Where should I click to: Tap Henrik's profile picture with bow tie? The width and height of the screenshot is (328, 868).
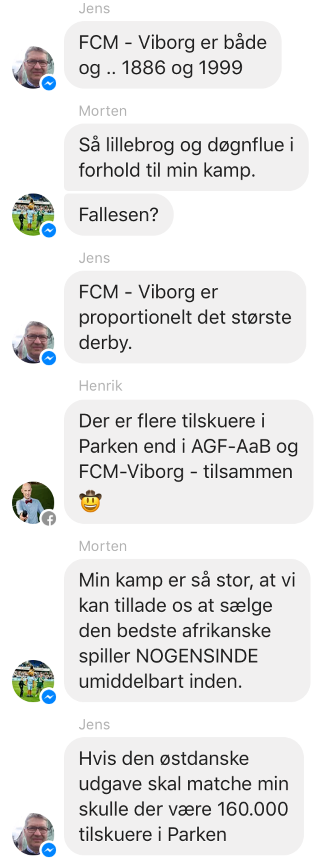(x=33, y=502)
